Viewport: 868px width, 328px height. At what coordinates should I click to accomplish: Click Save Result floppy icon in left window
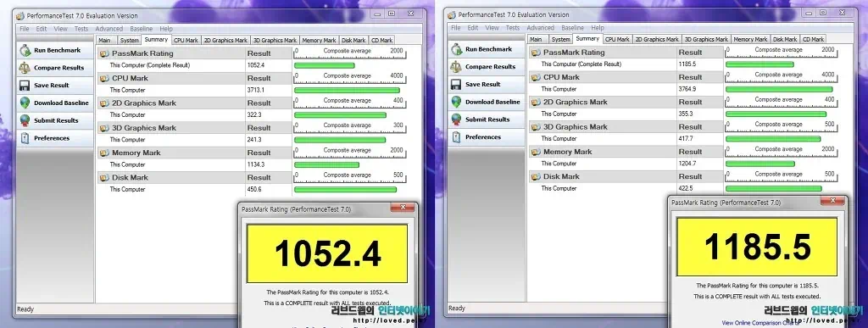25,86
